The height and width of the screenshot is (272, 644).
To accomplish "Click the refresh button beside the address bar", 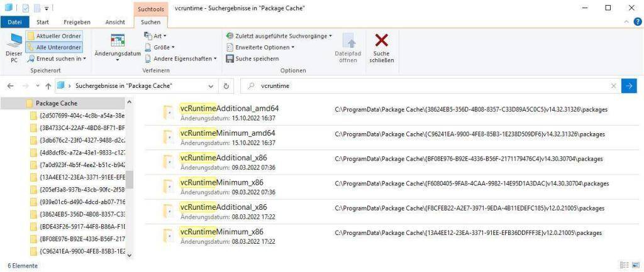I will (x=226, y=85).
